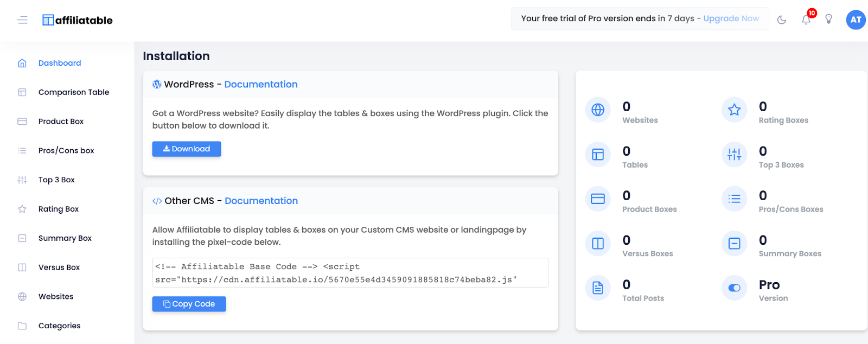Viewport: 868px width, 344px height.
Task: Click the Copy Code button
Action: point(189,304)
